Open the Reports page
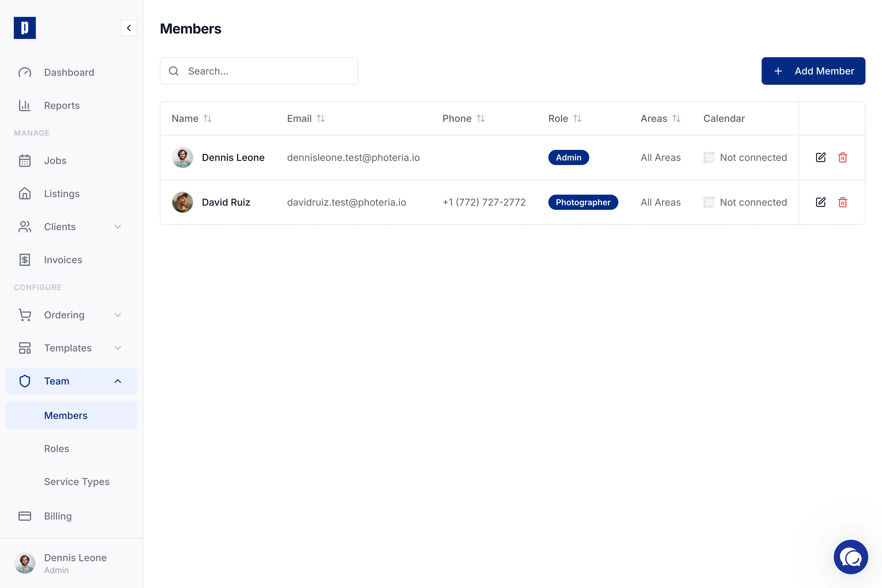This screenshot has width=882, height=588. pyautogui.click(x=71, y=105)
